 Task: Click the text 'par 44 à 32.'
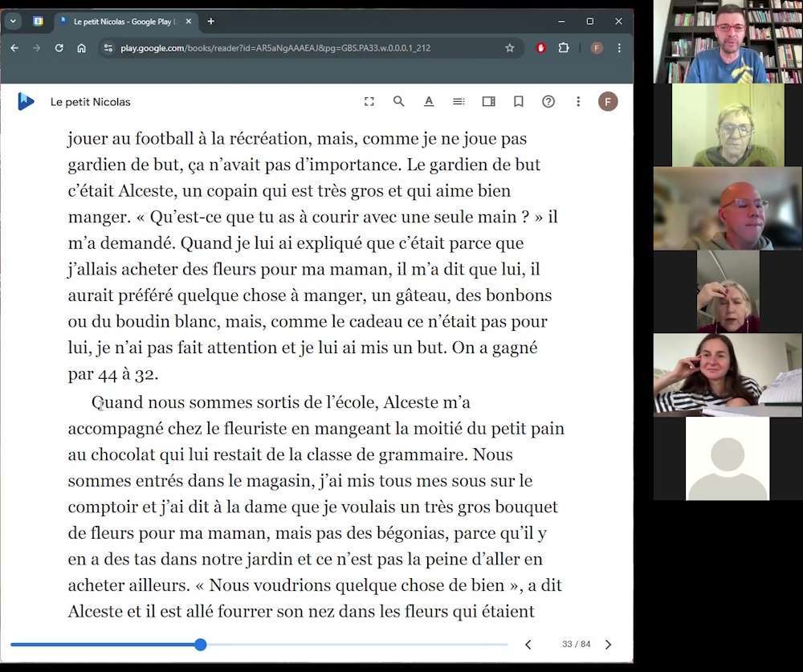113,374
